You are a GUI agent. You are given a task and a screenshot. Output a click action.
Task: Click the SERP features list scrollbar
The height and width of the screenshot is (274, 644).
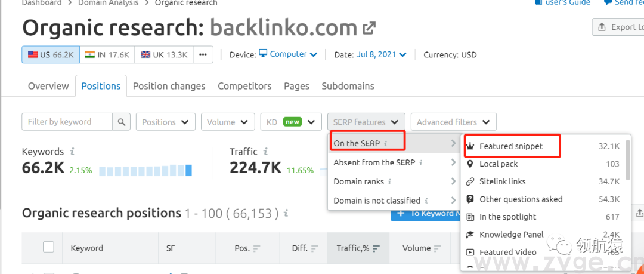point(628,160)
